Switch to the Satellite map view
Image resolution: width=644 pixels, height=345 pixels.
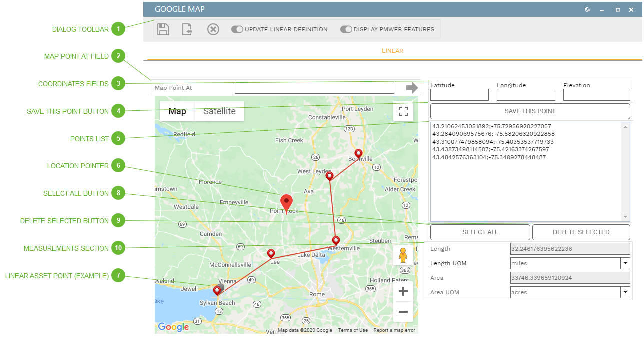(219, 111)
